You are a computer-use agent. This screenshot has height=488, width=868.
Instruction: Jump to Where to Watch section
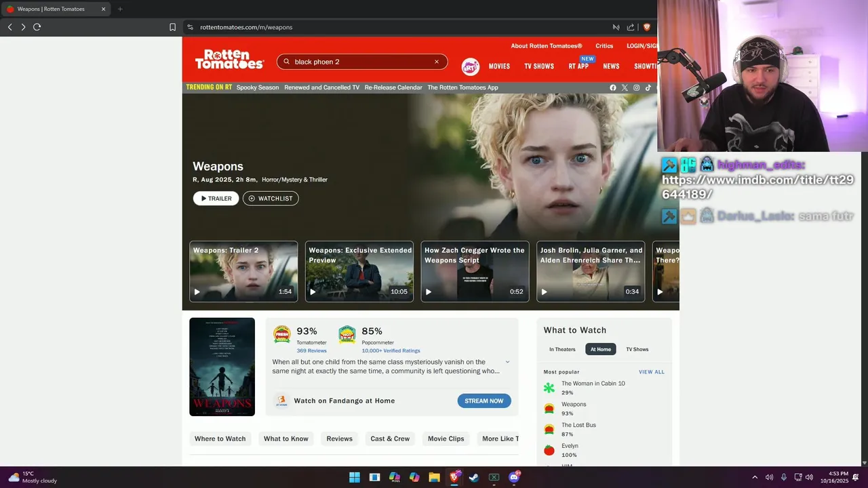(220, 439)
